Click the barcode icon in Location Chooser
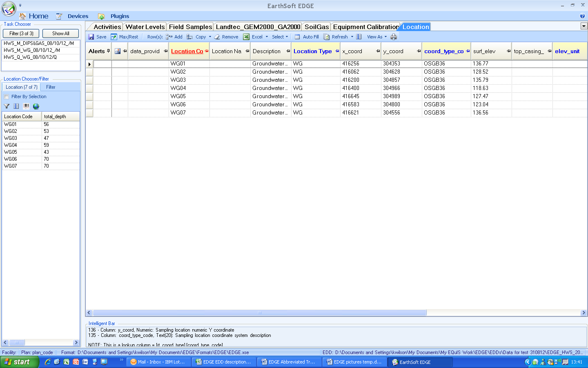588x368 pixels. (x=26, y=106)
